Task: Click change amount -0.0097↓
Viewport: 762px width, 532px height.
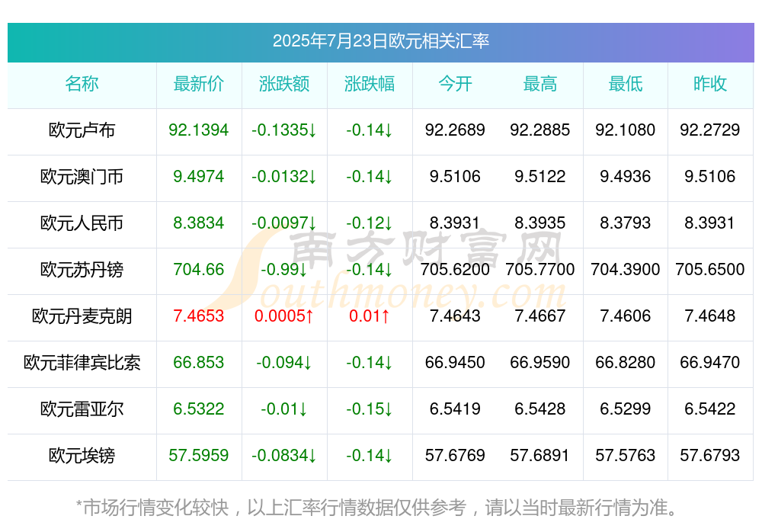Action: (283, 223)
